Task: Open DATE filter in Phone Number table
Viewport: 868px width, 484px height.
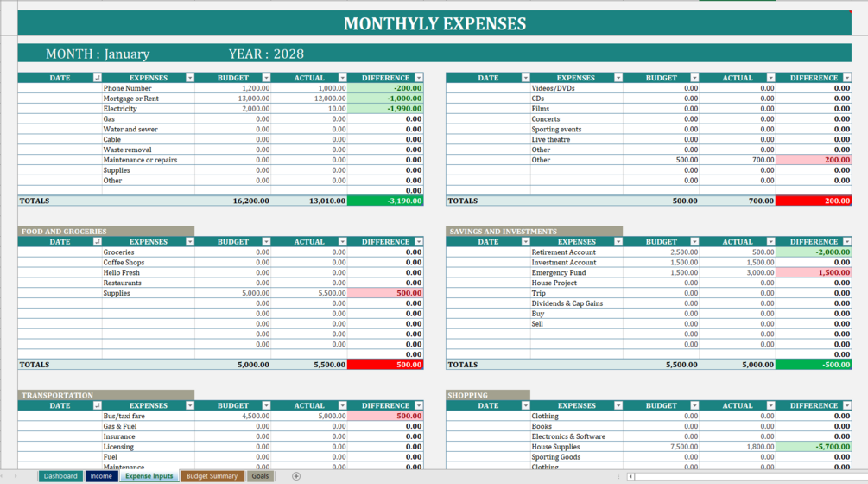Action: point(98,78)
